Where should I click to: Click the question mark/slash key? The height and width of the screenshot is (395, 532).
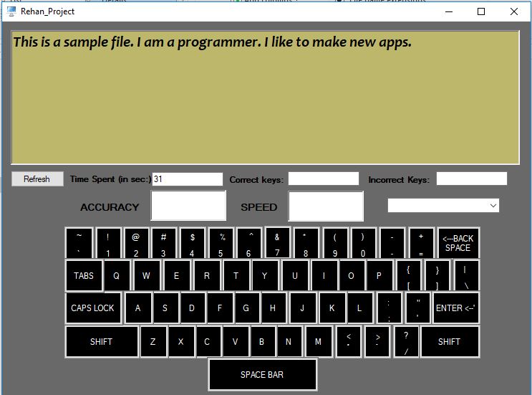[x=406, y=342]
